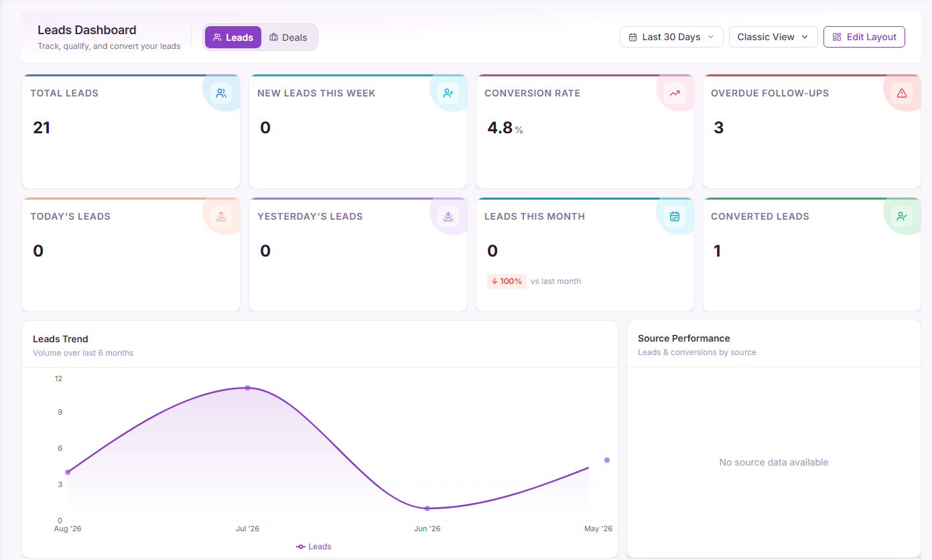The width and height of the screenshot is (932, 560).
Task: Click 'Leads & conversions by source' subtitle
Action: point(697,352)
